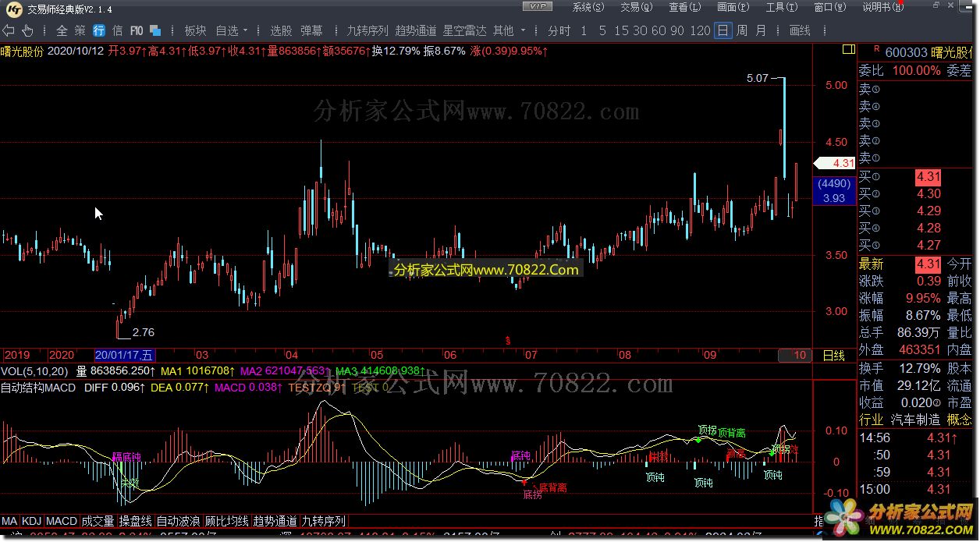Click the 全 toolbar icon
This screenshot has width=980, height=542.
[62, 30]
